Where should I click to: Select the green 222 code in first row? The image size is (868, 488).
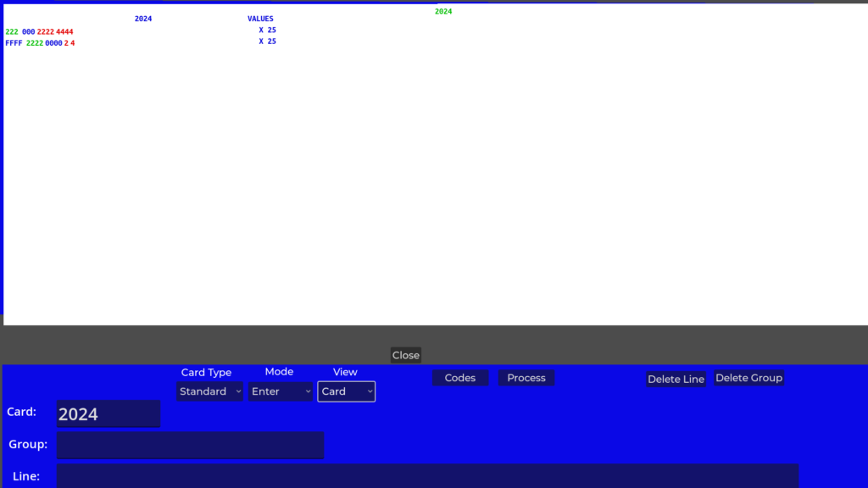[x=12, y=32]
